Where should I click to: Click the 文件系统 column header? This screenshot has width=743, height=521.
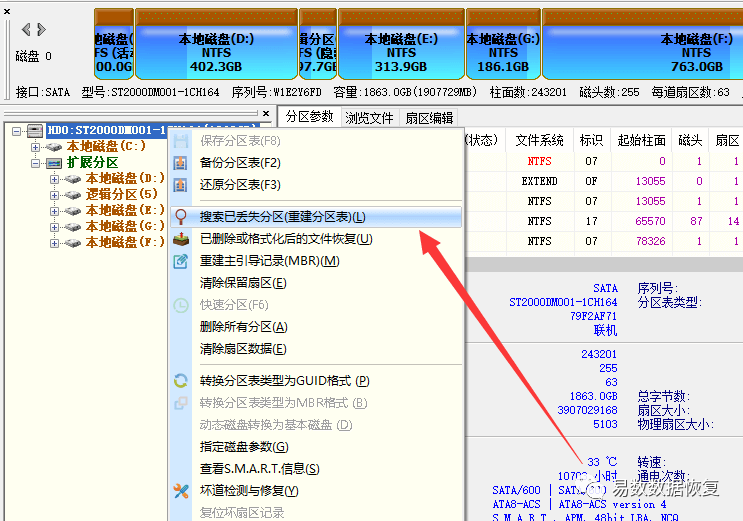539,140
